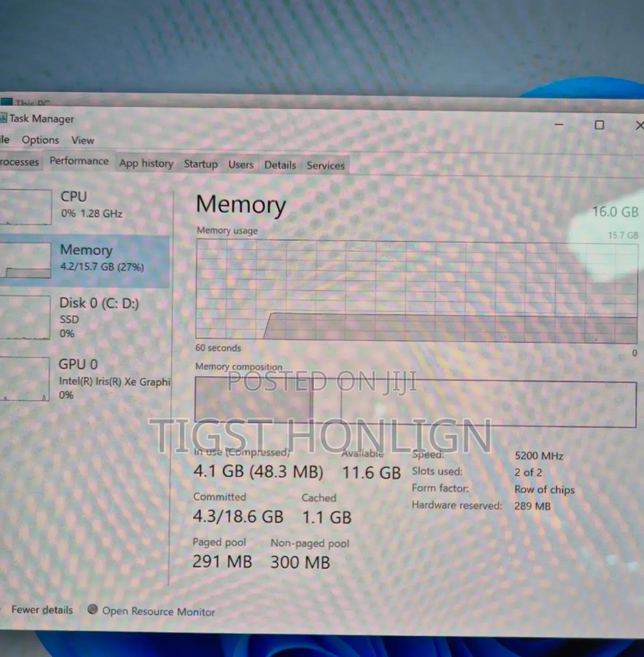Click the Row of chips form factor value
The width and height of the screenshot is (644, 657).
(545, 489)
